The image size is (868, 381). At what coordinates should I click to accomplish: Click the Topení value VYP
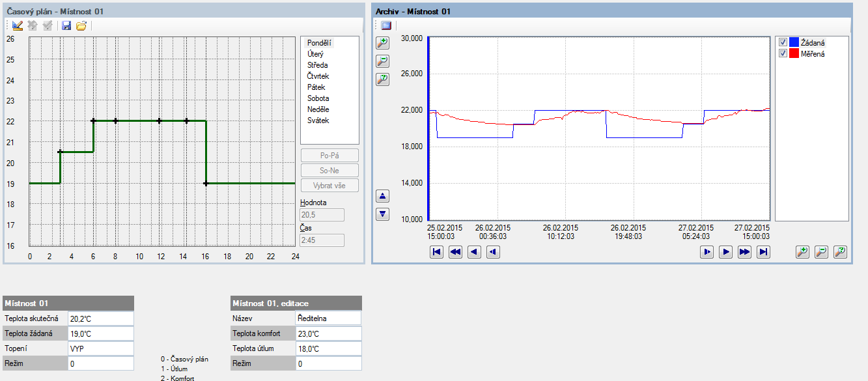(101, 348)
